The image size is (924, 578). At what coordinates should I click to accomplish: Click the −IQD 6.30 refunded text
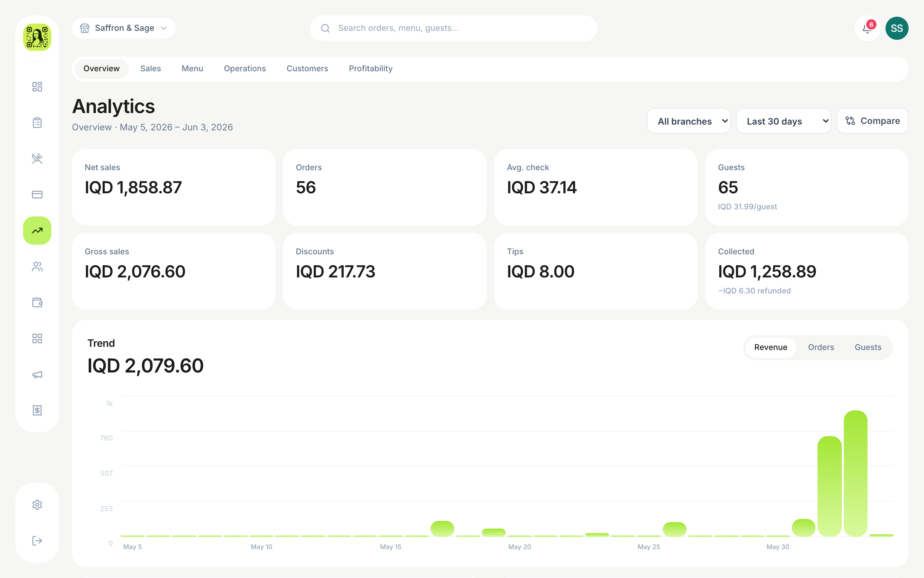coord(754,291)
